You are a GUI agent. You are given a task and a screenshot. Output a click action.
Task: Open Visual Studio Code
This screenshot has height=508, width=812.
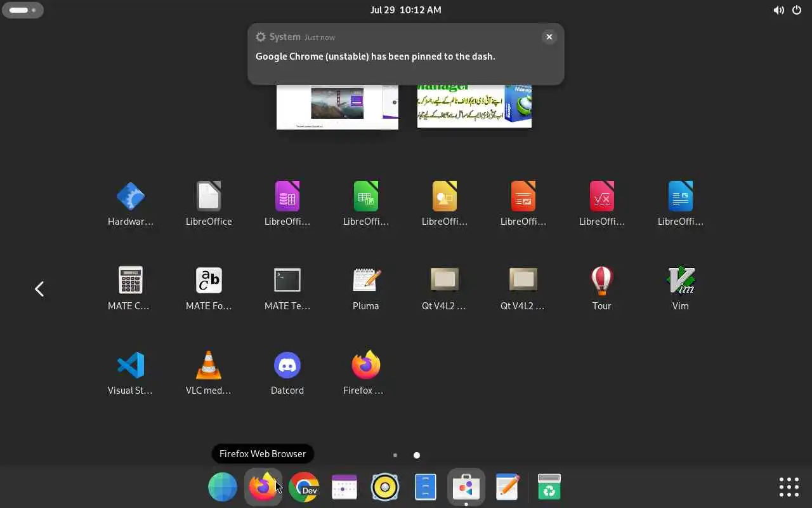[131, 373]
